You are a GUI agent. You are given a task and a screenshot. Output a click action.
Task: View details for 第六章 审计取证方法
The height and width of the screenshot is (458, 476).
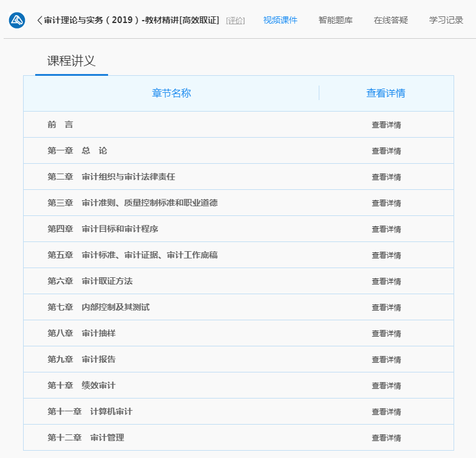(386, 281)
